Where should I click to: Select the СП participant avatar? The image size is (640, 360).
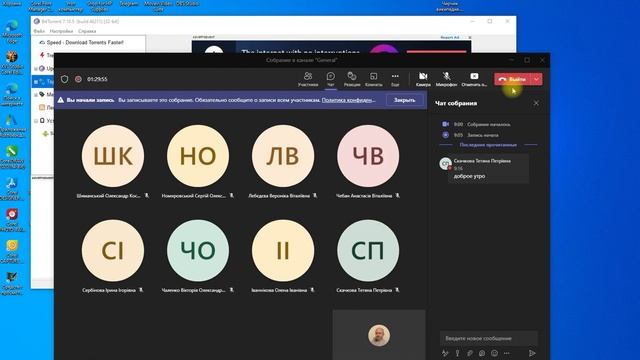pos(368,251)
